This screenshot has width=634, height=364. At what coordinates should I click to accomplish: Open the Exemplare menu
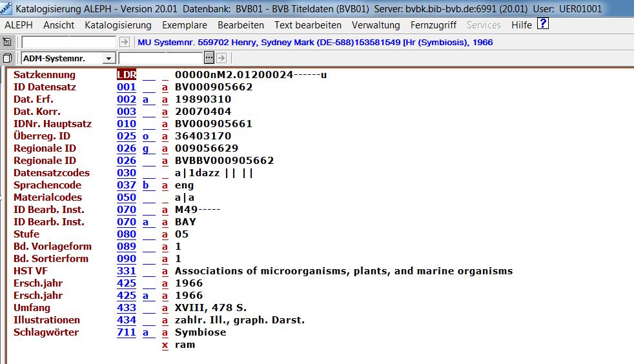point(184,25)
